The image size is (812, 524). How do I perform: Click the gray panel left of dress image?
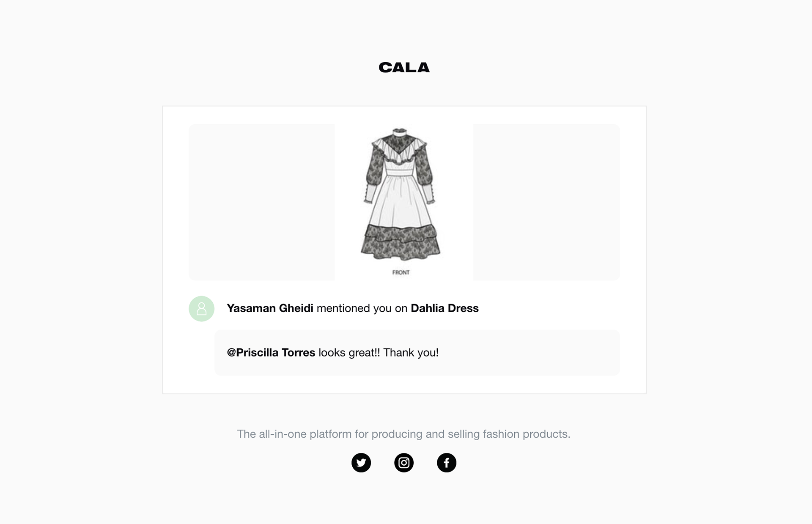click(261, 202)
